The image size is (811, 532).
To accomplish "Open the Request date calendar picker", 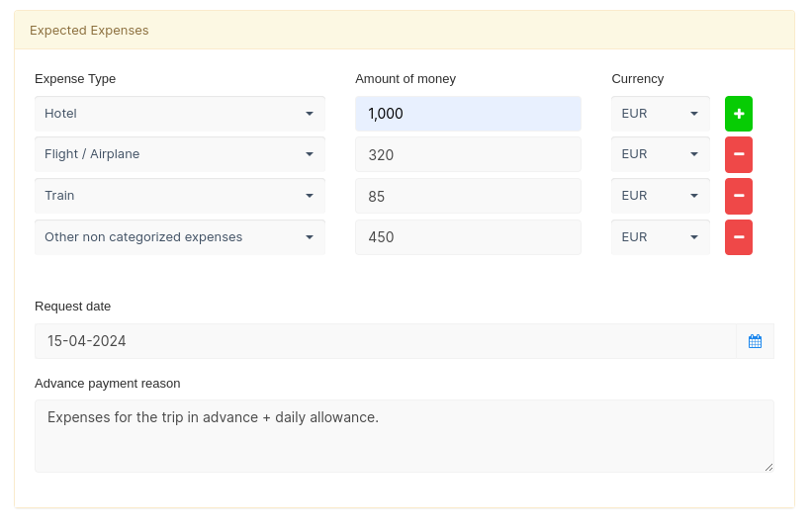I will pyautogui.click(x=755, y=341).
